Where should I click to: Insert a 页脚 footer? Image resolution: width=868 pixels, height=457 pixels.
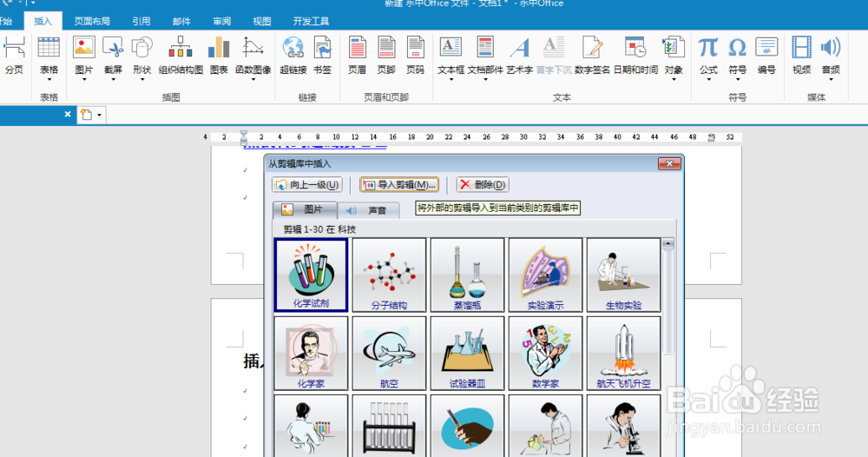pyautogui.click(x=386, y=56)
